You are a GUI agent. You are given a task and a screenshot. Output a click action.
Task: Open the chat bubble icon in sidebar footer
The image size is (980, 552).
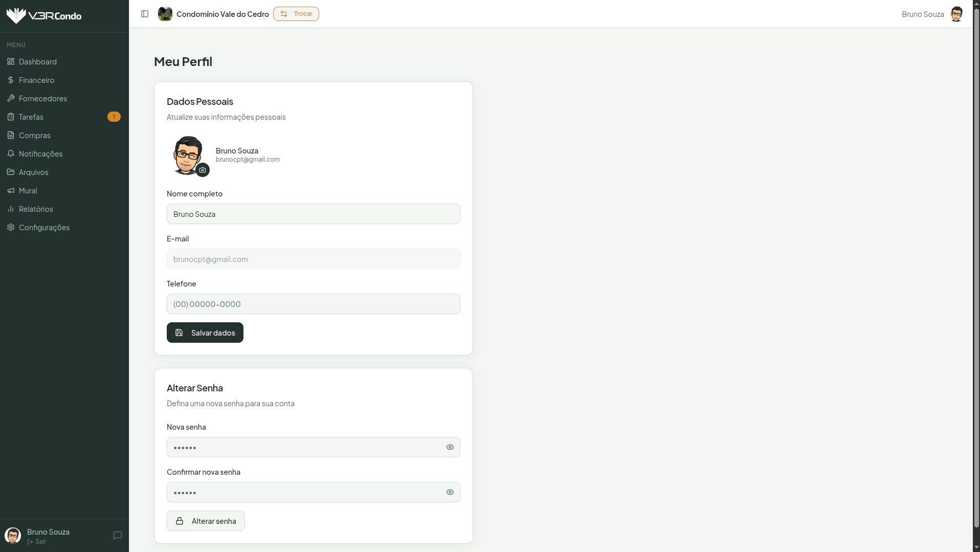(117, 535)
